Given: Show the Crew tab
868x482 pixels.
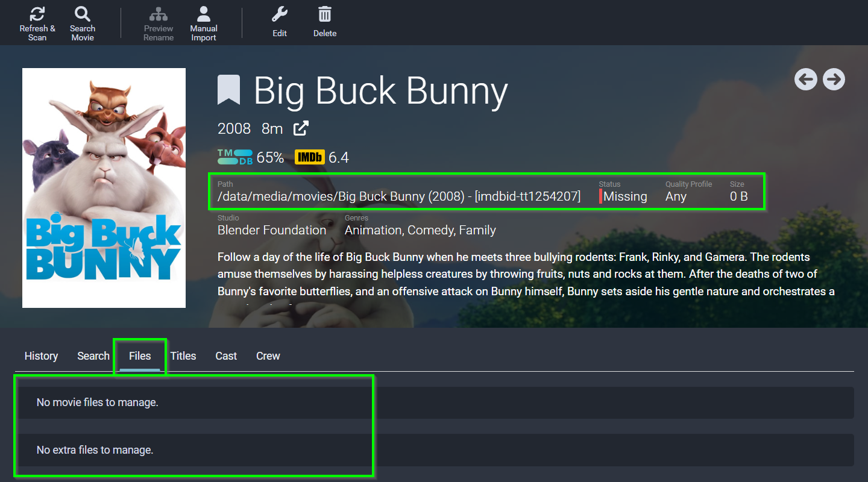Looking at the screenshot, I should (268, 356).
